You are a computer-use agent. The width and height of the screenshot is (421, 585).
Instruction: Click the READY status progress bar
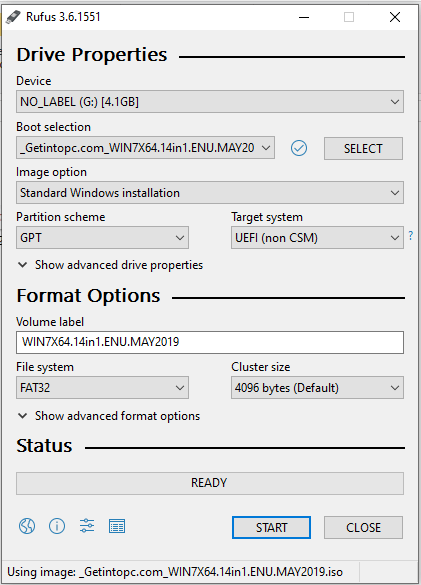click(x=210, y=483)
